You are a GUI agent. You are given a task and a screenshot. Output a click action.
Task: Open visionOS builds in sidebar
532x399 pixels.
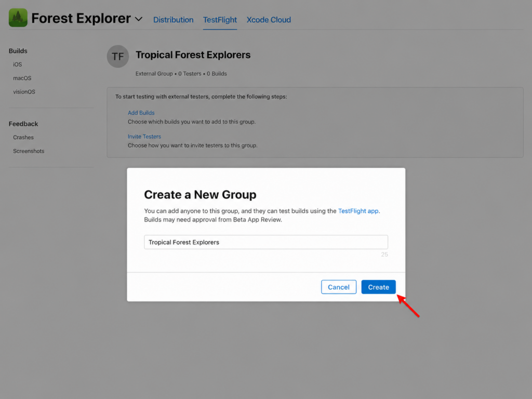pyautogui.click(x=24, y=91)
